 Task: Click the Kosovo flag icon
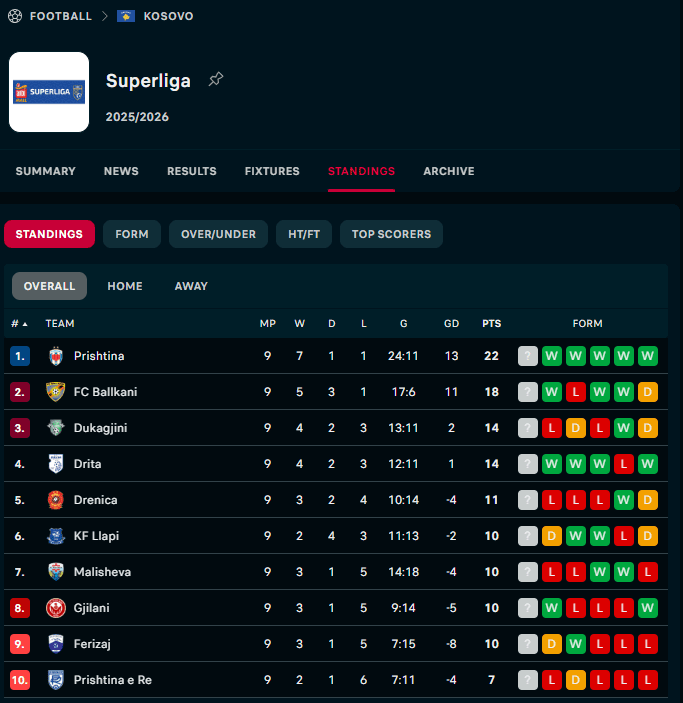coord(126,16)
